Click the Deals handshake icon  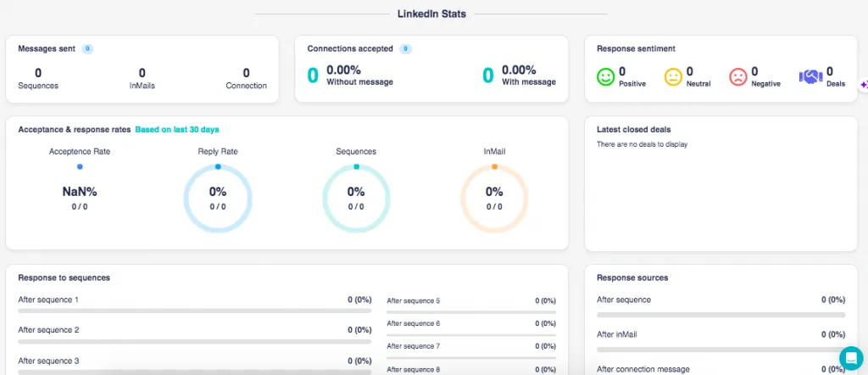(810, 77)
